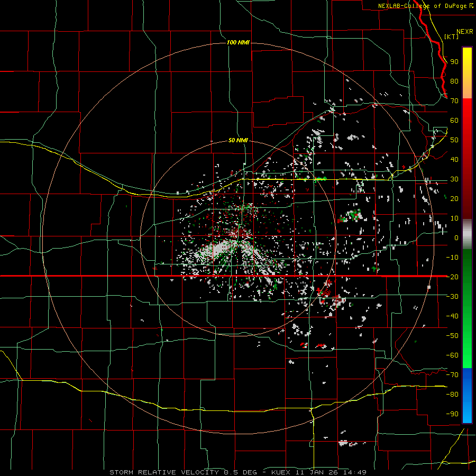Screen dimensions: 476x476
Task: Select the -50 value on velocity scale
Action: click(x=452, y=335)
